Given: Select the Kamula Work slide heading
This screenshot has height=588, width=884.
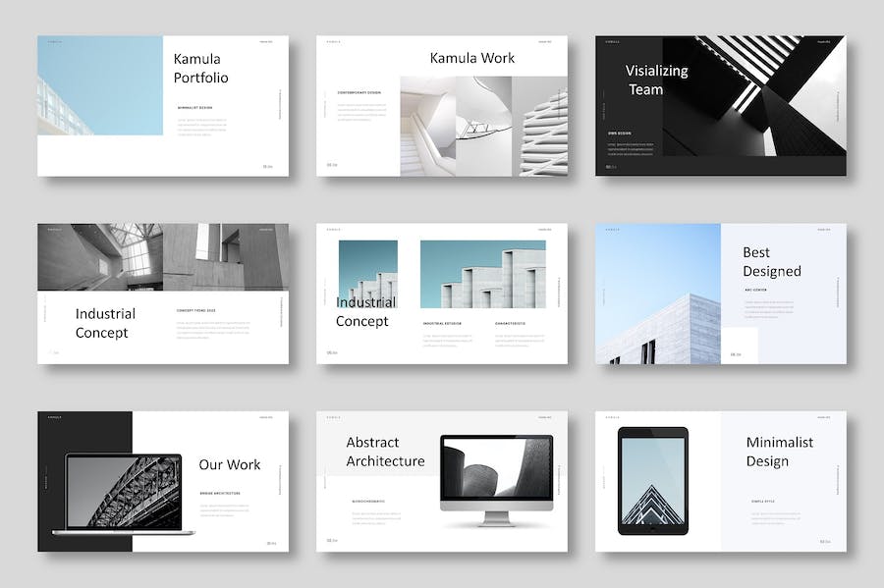Looking at the screenshot, I should point(471,58).
